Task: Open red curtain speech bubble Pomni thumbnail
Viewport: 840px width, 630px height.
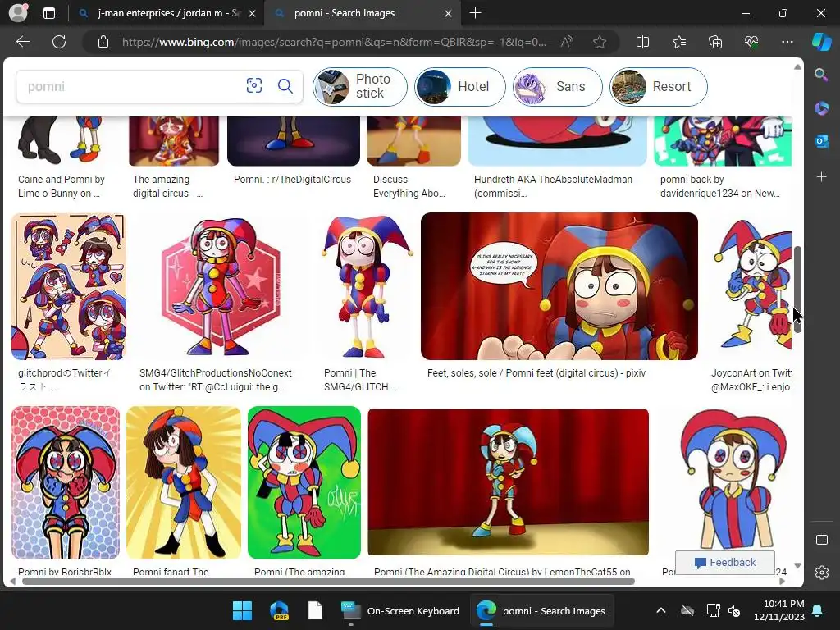Action: click(x=559, y=286)
